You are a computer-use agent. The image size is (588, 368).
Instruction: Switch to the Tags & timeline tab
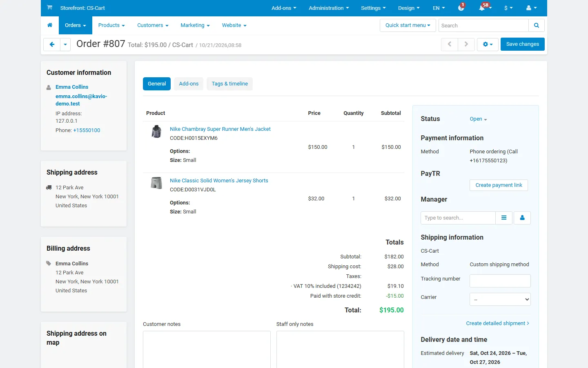point(230,84)
